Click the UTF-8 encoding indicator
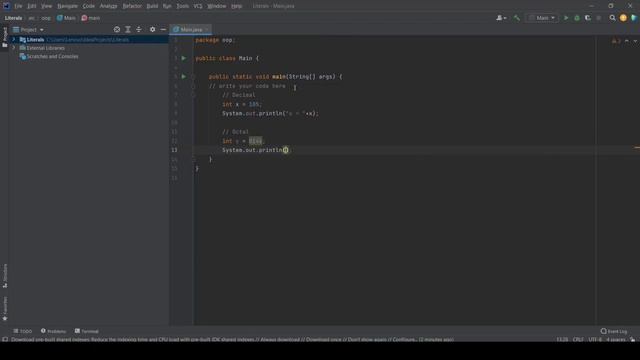The height and width of the screenshot is (360, 640). (x=595, y=340)
